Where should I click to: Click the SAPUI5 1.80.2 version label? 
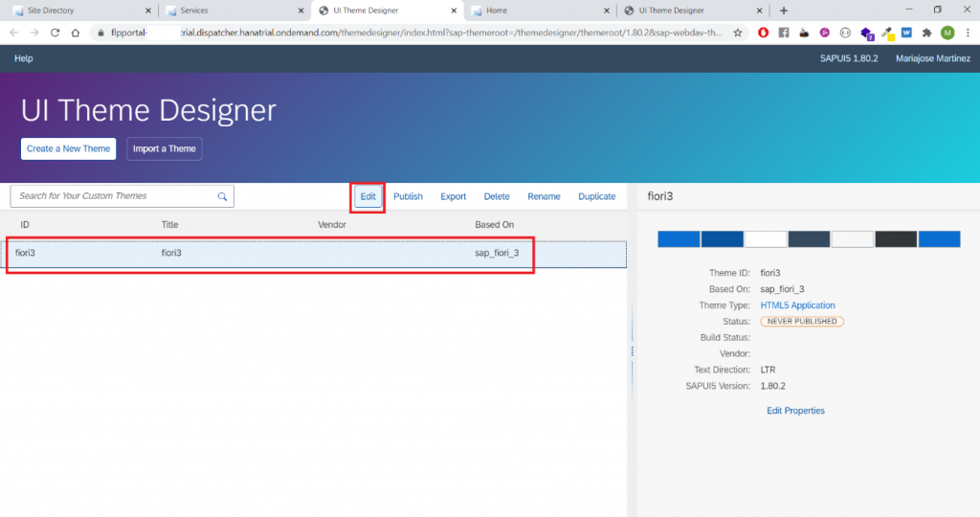[849, 58]
